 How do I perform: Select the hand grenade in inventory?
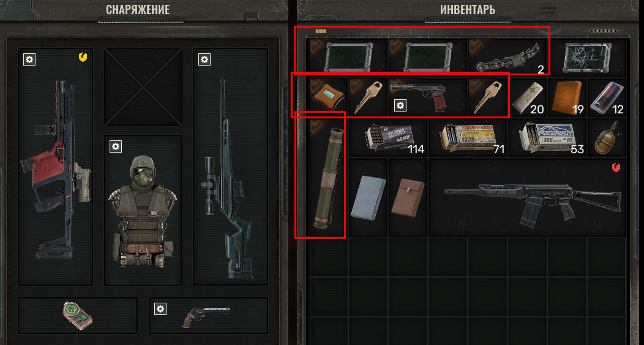click(607, 138)
